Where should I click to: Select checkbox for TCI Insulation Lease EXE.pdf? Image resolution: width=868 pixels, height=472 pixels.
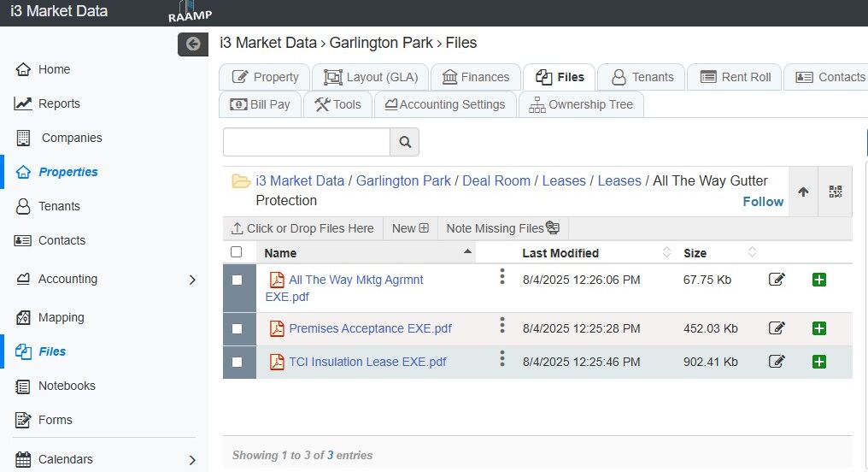click(237, 362)
